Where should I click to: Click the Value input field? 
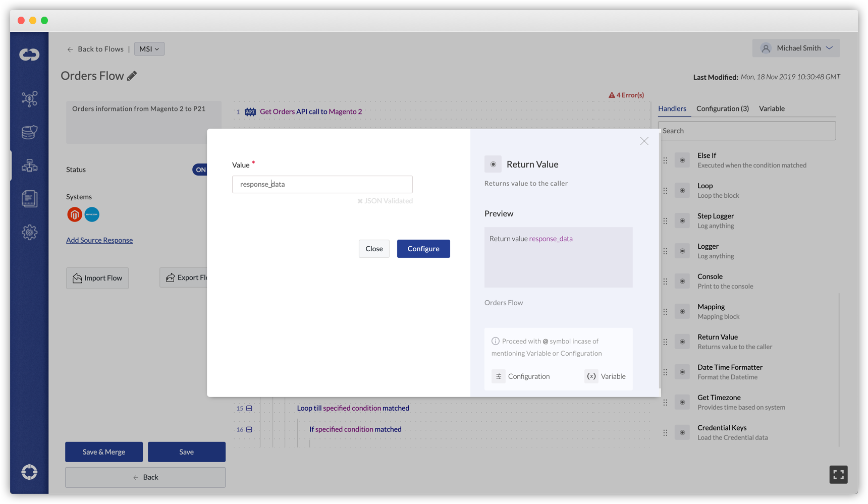click(x=322, y=184)
